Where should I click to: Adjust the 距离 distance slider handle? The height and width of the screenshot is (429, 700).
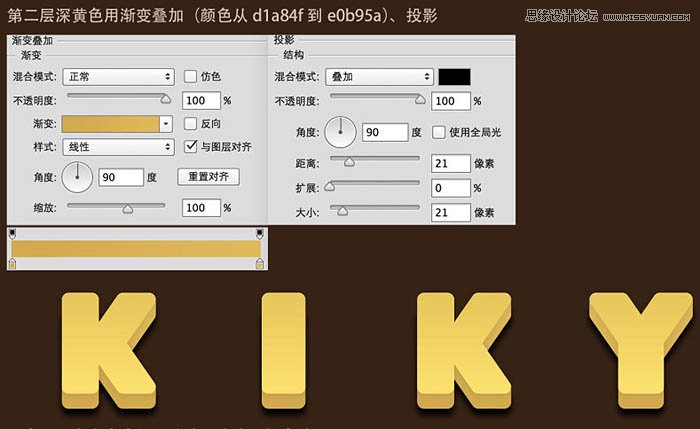(349, 162)
